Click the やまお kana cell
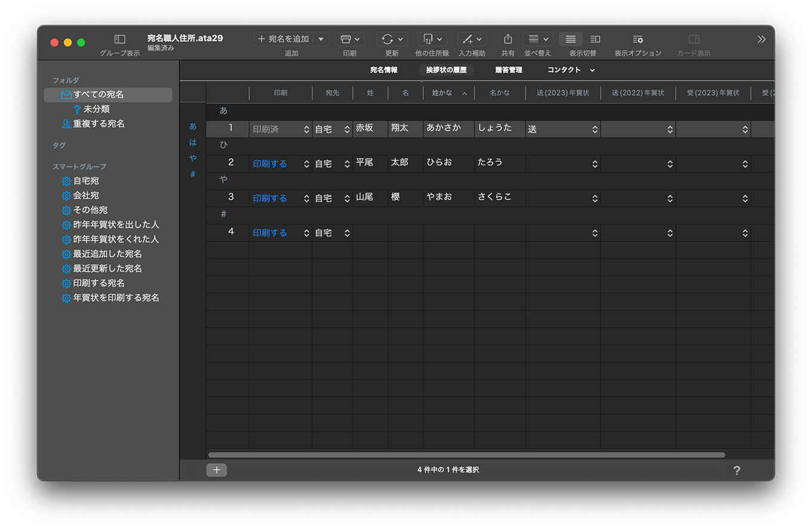 pos(449,198)
